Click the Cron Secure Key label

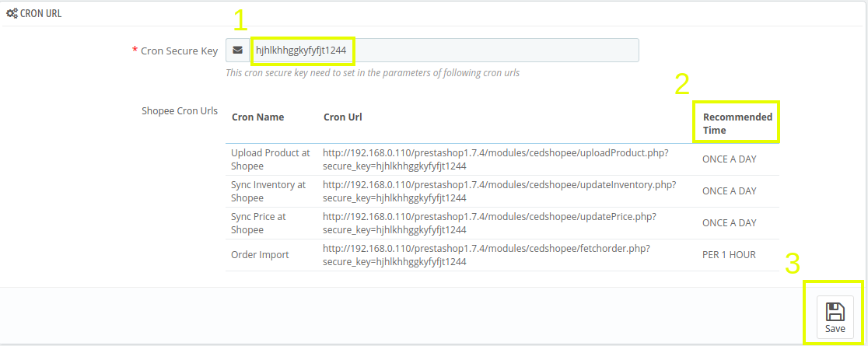click(180, 51)
